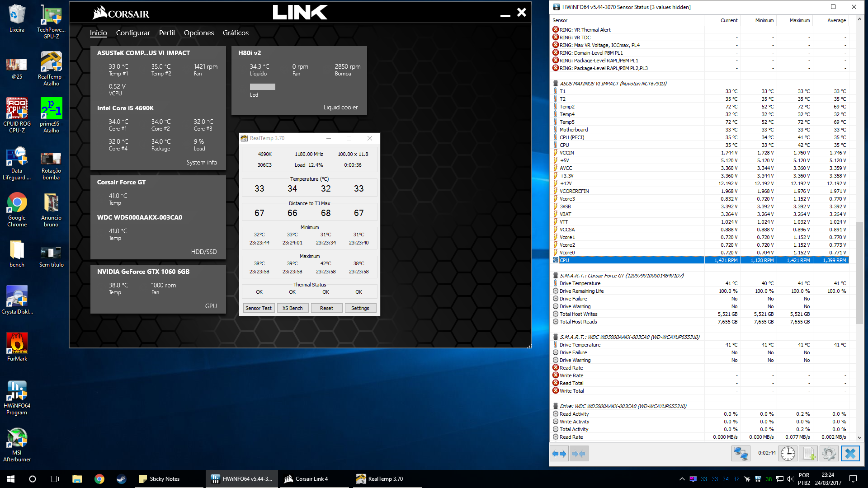Open MSI Afterburner desktop icon

coord(17,445)
